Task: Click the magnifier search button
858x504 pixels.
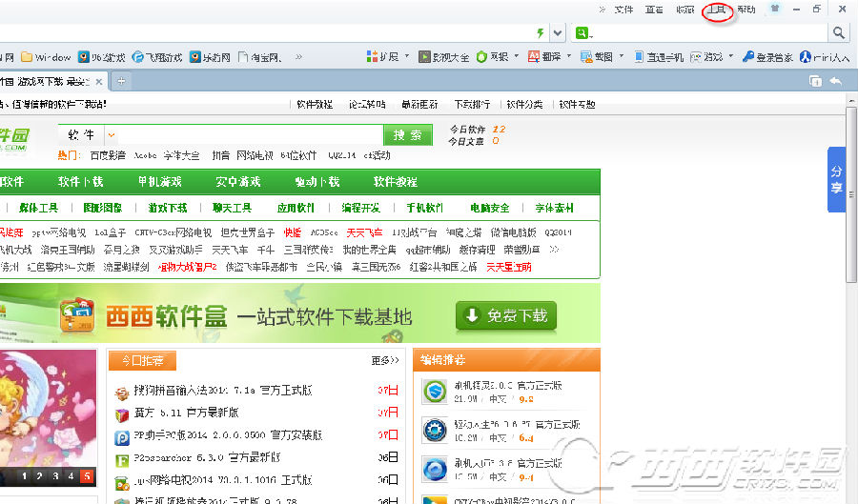Action: tap(838, 32)
